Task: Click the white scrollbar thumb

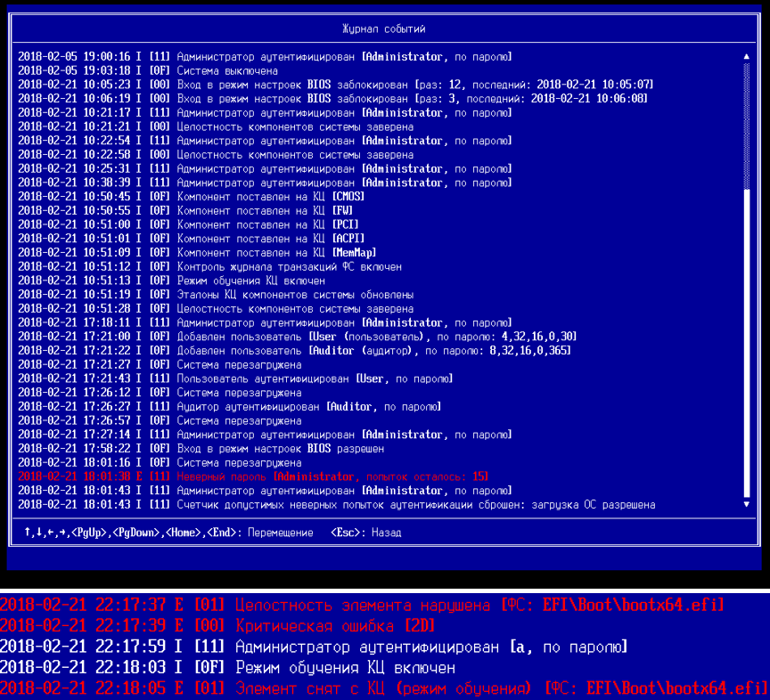Action: (747, 343)
